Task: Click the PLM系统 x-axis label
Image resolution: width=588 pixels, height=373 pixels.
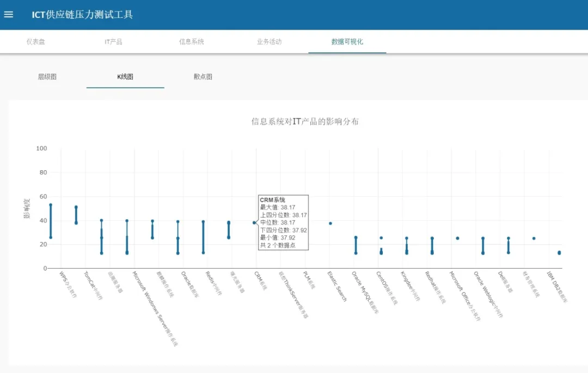Action: [x=309, y=280]
